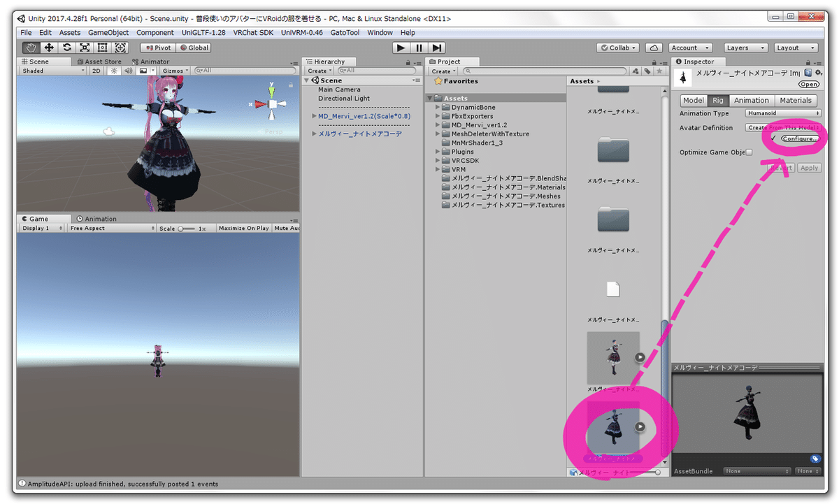Open the Collab dropdown
Image resolution: width=839 pixels, height=504 pixels.
[617, 48]
